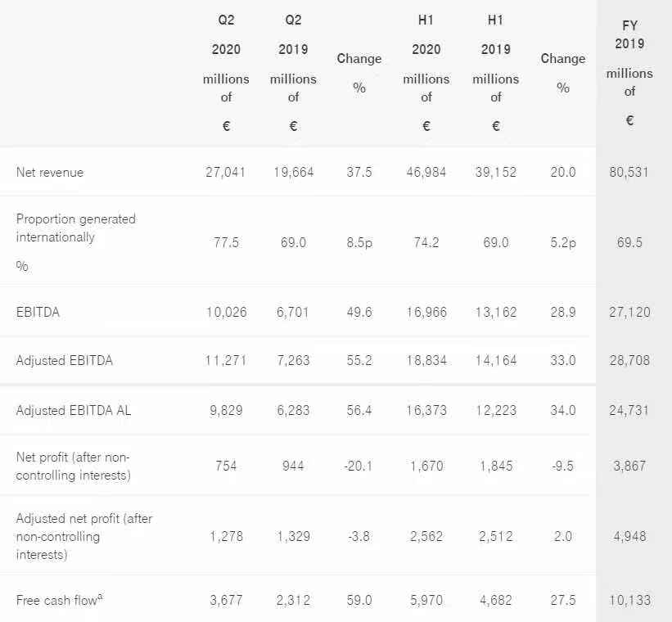Screen dimensions: 672x622
Task: Click the "Free cash flow" row label
Action: pos(57,601)
